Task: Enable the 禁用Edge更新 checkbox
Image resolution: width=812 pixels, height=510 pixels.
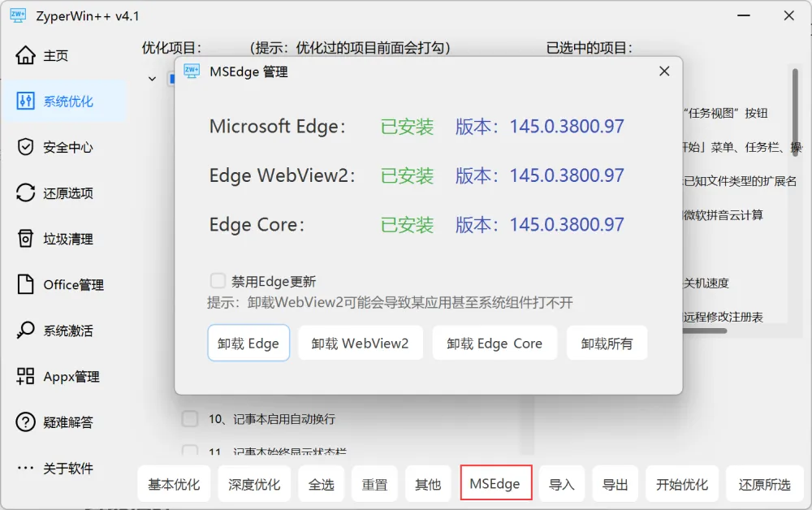Action: click(218, 281)
